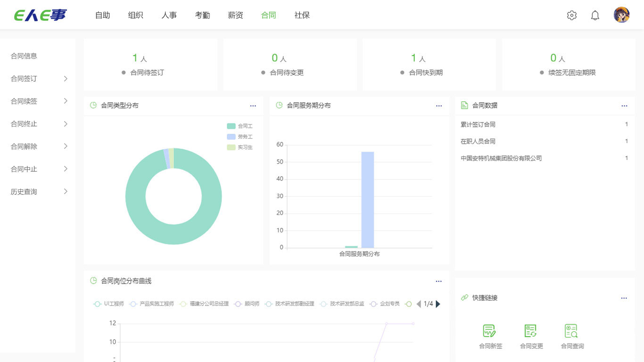Click the 合同类型分布 pie icon
644x362 pixels.
coord(93,106)
